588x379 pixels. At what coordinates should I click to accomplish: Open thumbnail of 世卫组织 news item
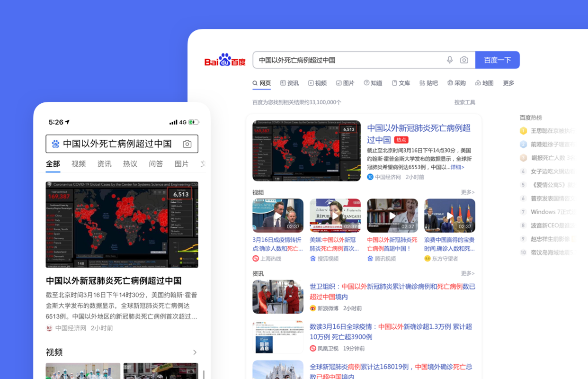(x=278, y=297)
